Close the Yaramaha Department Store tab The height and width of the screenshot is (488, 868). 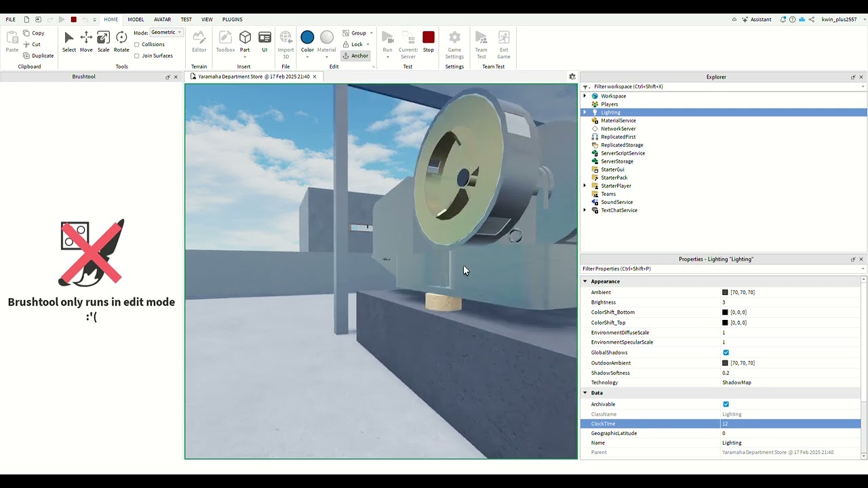click(x=315, y=77)
